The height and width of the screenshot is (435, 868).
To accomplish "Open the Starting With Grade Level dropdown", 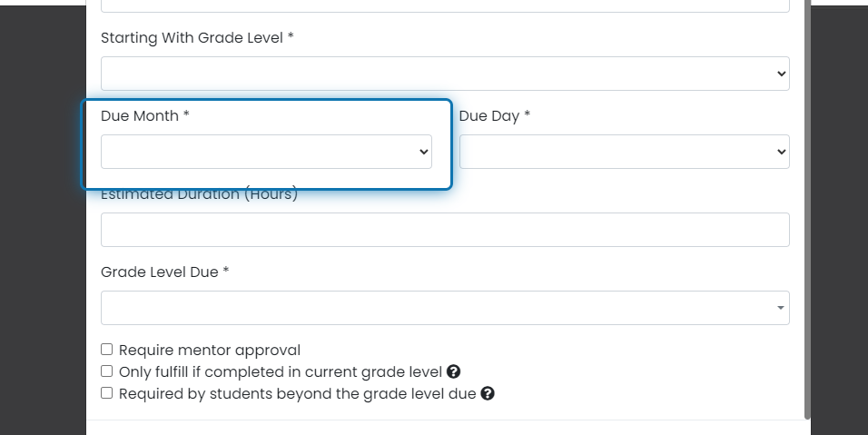I will tap(445, 74).
